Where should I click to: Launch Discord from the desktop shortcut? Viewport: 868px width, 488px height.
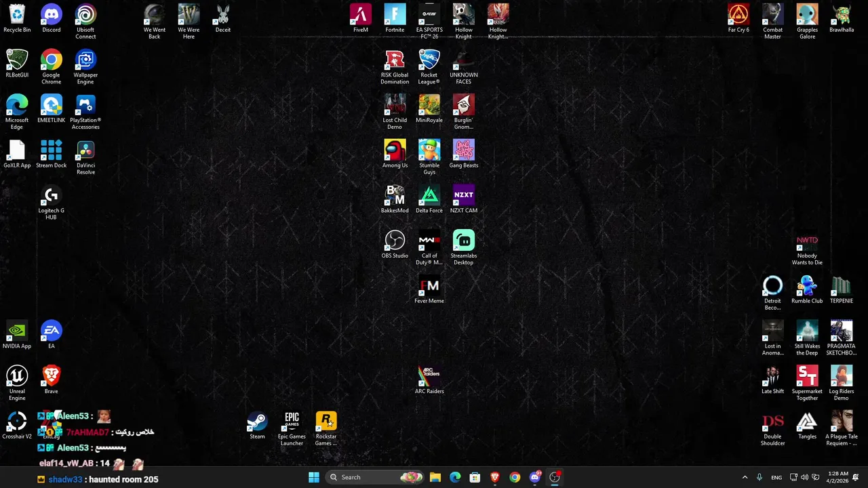tap(52, 18)
